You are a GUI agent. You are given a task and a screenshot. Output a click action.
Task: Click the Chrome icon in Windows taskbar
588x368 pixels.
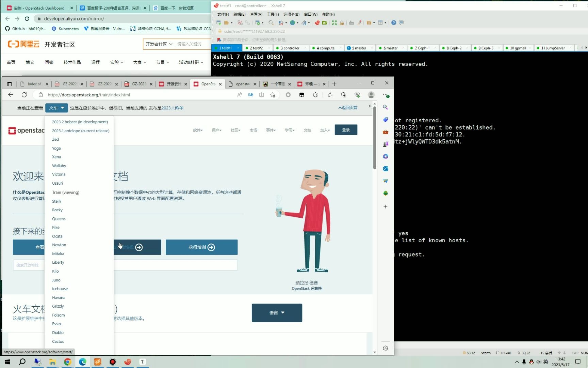(67, 362)
